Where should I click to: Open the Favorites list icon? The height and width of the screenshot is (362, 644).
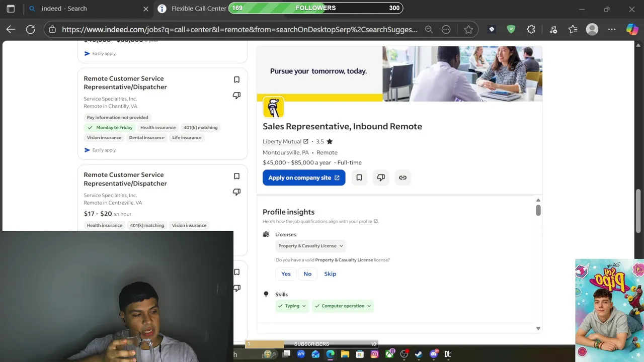point(573,30)
